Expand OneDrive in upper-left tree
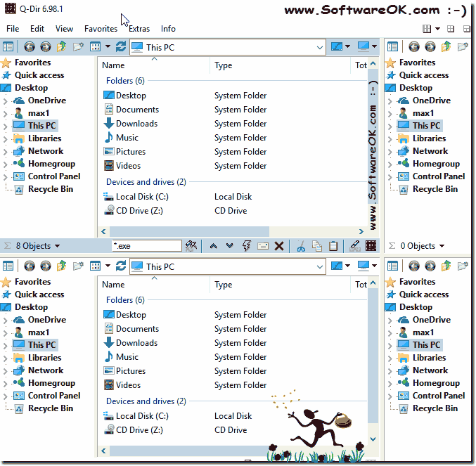This screenshot has width=476, height=466. point(5,101)
